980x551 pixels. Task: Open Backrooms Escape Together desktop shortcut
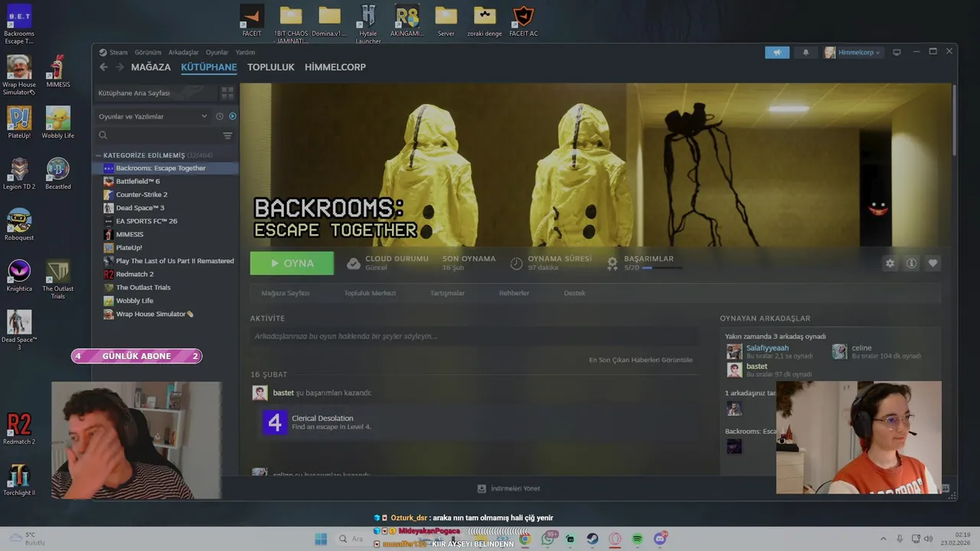click(19, 24)
